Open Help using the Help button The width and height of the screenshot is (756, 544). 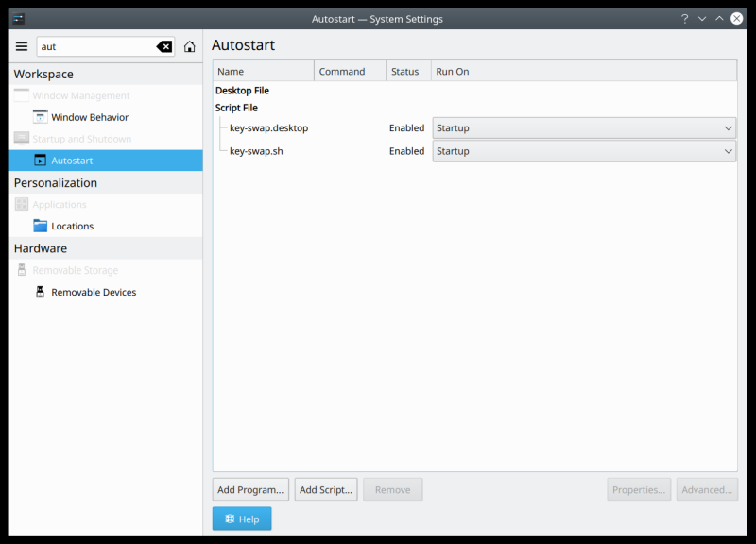(x=241, y=518)
